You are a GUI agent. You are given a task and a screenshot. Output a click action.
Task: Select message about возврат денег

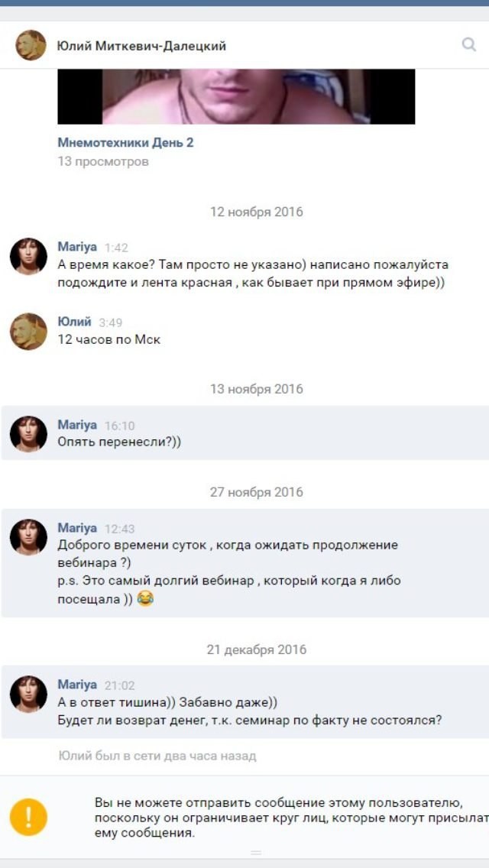[x=244, y=702]
